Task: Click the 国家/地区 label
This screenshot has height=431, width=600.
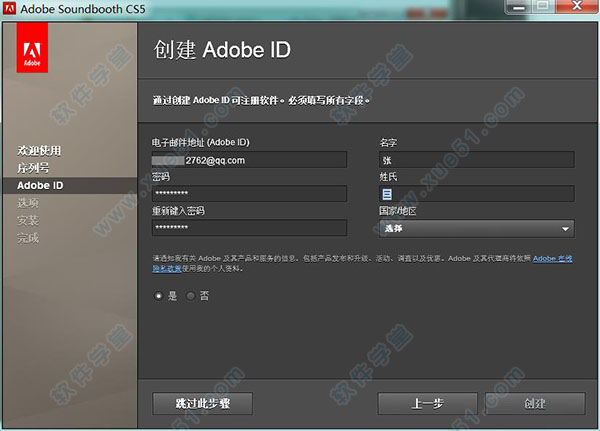Action: (398, 211)
